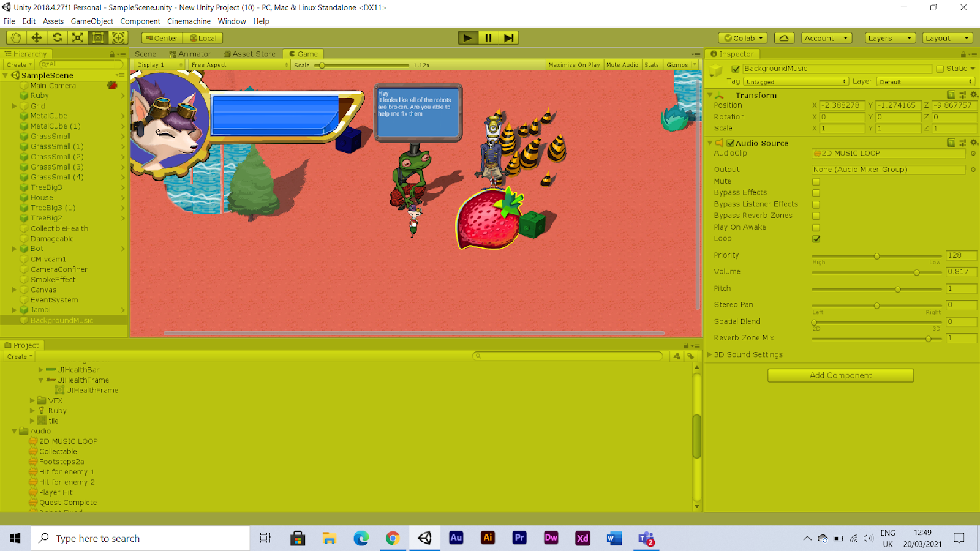Open the Free Aspect dropdown
The height and width of the screenshot is (551, 980).
tap(239, 65)
